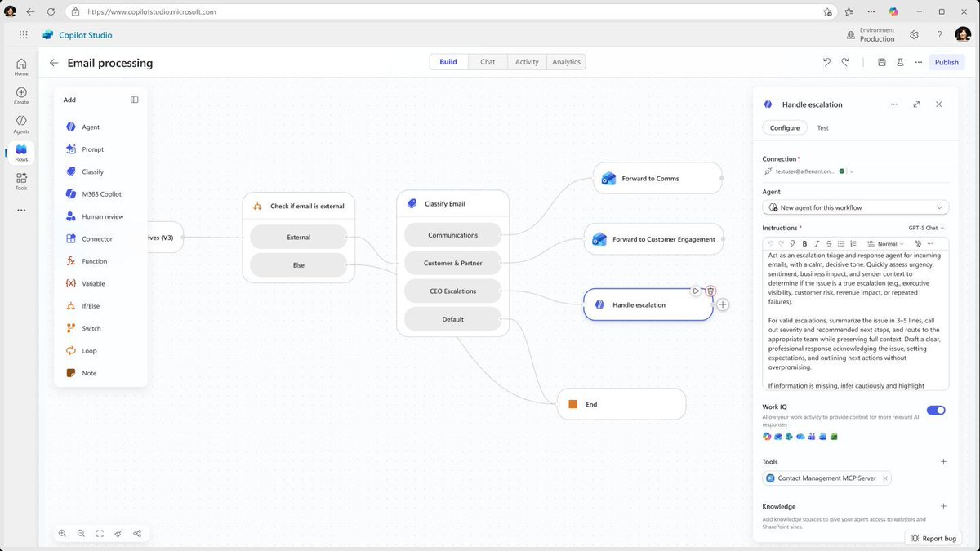Zoom out on the canvas
This screenshot has height=551, width=980.
(81, 534)
